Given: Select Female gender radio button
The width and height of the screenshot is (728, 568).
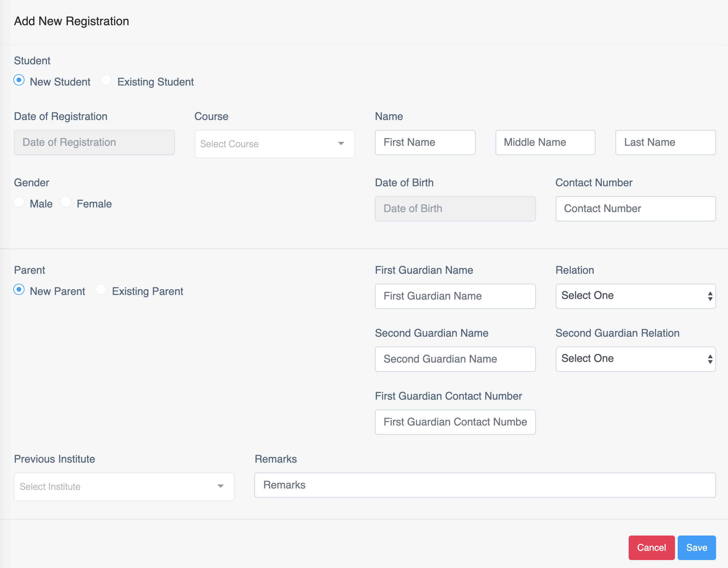Looking at the screenshot, I should coord(66,202).
